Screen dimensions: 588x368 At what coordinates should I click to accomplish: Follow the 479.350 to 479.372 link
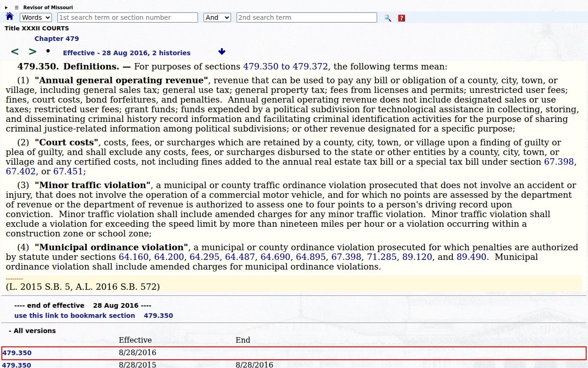click(x=285, y=67)
